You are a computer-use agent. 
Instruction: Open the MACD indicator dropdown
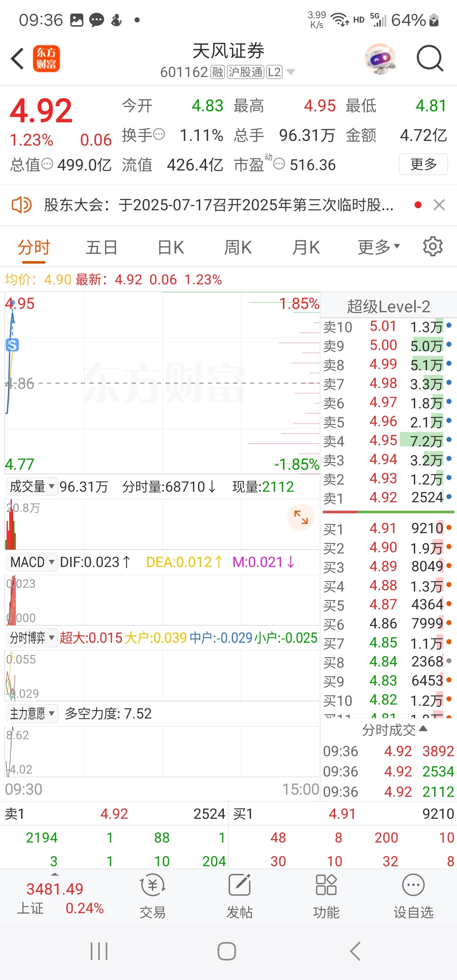pos(31,562)
